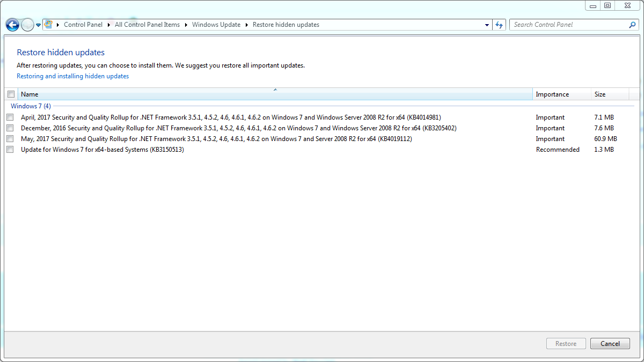
Task: Go to All Control Panel Items breadcrumb
Action: 147,25
